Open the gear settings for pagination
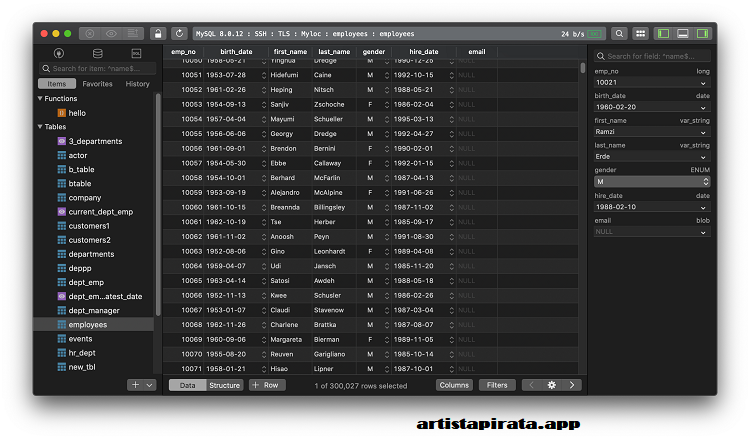 click(551, 385)
